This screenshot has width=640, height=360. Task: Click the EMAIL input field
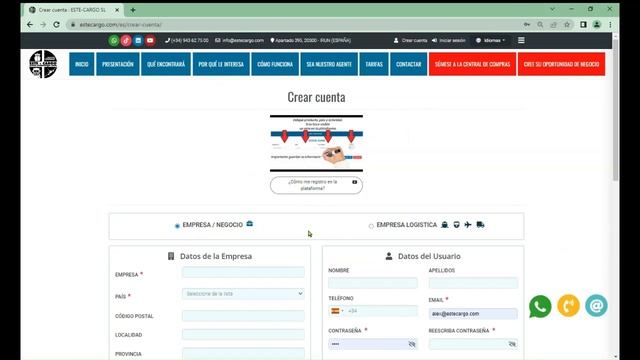point(473,313)
